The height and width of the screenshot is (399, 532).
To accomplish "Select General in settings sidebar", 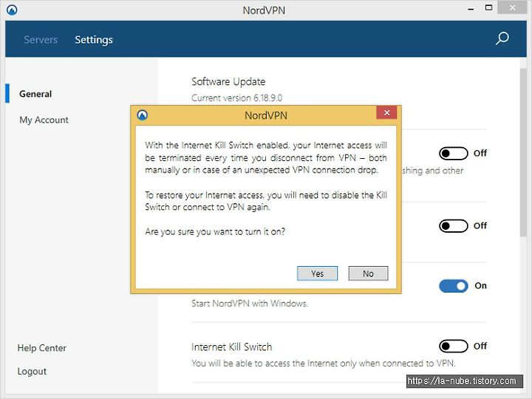I will (35, 94).
